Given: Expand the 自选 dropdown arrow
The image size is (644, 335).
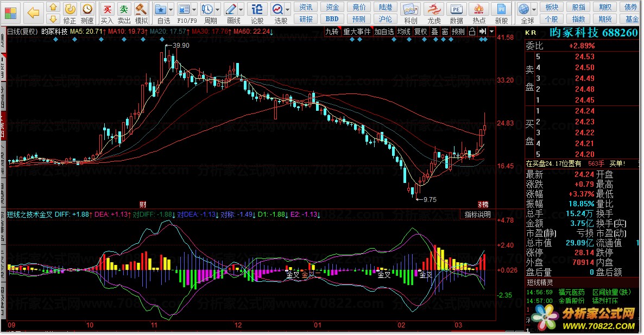Looking at the screenshot, I should tap(171, 9).
